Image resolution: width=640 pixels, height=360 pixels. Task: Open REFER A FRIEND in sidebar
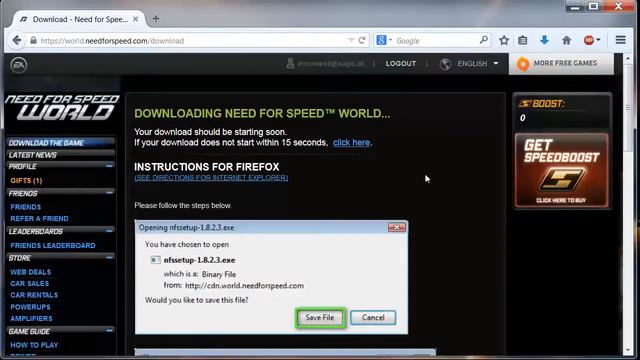(39, 218)
